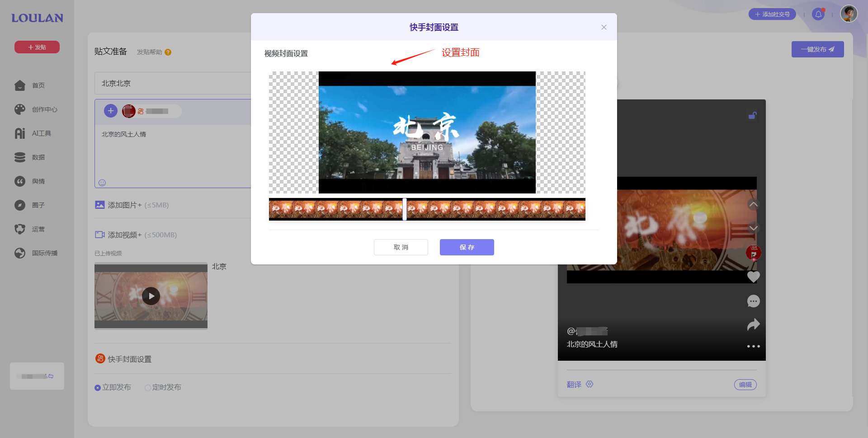Viewport: 868px width, 438px height.
Task: Click the 一键发布 button
Action: click(x=818, y=49)
